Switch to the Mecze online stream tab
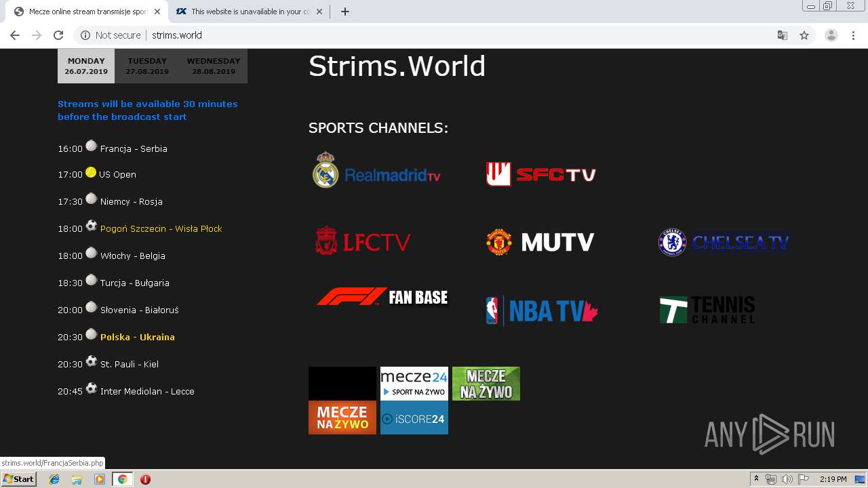 [86, 12]
